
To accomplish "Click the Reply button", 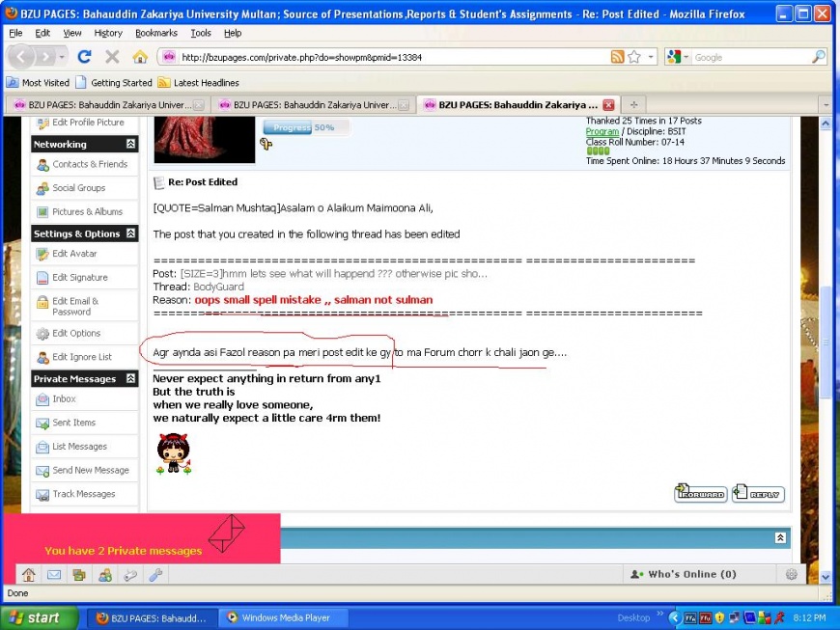I will click(x=758, y=494).
